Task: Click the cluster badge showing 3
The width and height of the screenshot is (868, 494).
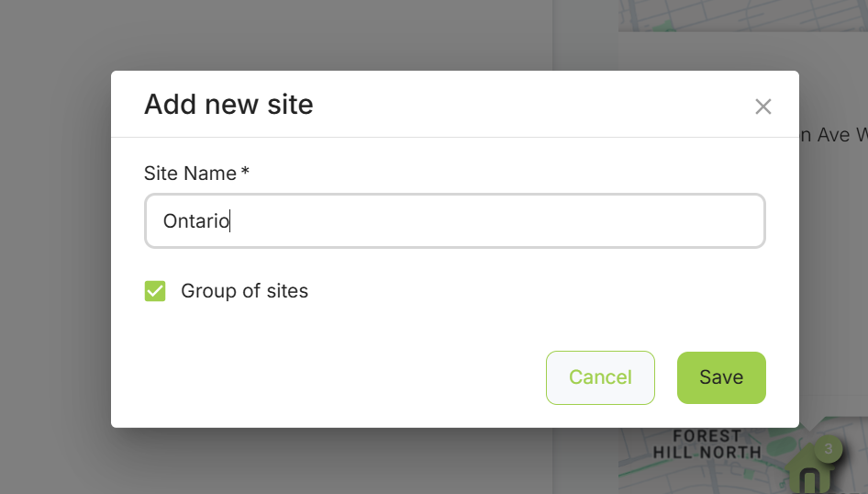Action: (x=829, y=449)
